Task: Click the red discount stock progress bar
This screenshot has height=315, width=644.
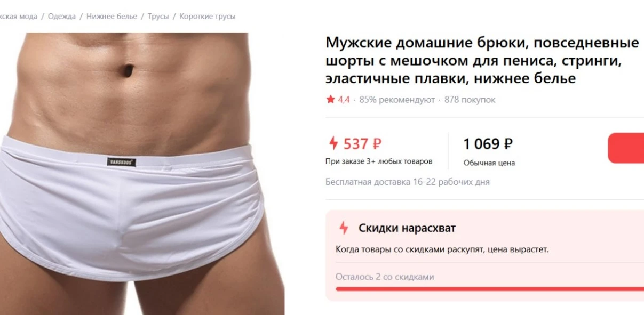Action: 490,289
